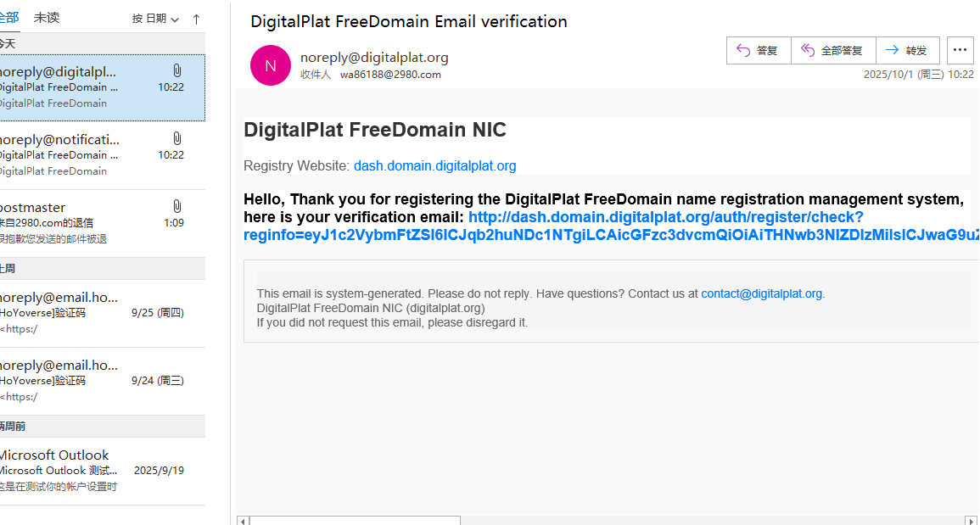Switch to the Unread tab
This screenshot has width=980, height=525.
47,18
